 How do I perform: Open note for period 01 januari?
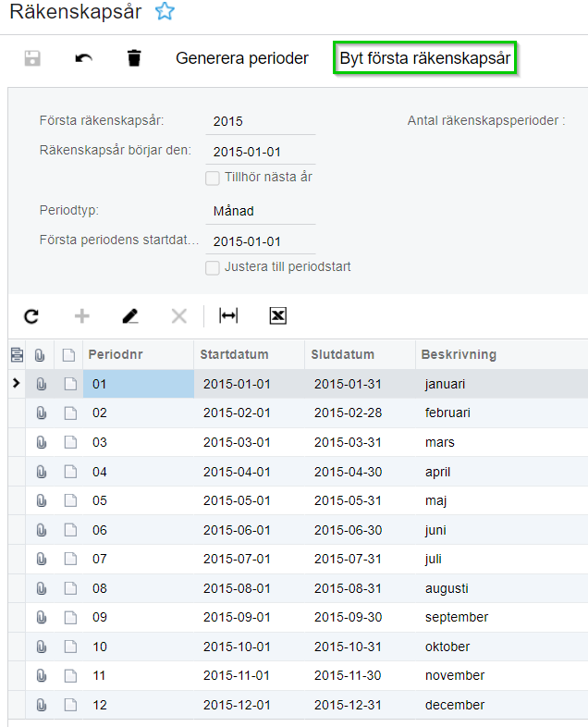70,384
